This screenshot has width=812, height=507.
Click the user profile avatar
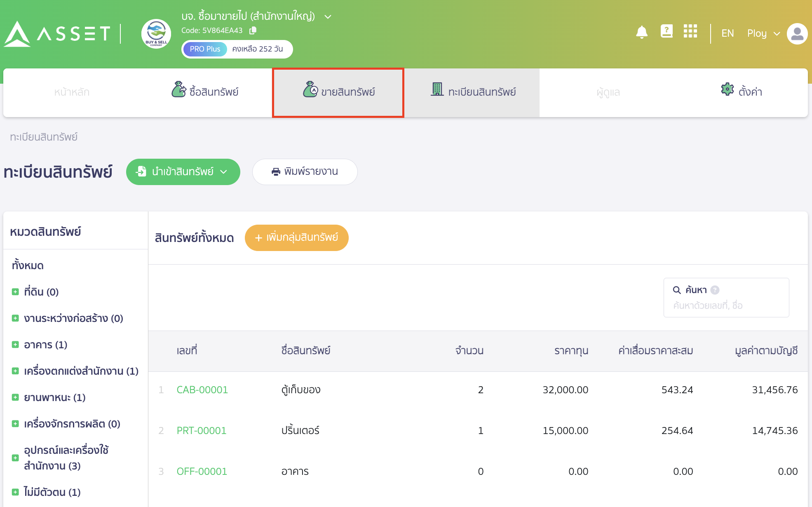point(797,33)
